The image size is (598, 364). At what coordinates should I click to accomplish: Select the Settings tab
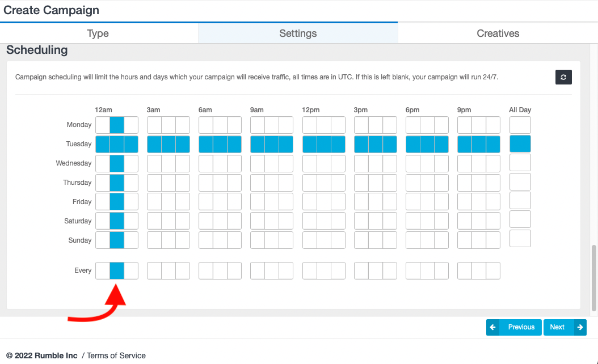coord(298,33)
